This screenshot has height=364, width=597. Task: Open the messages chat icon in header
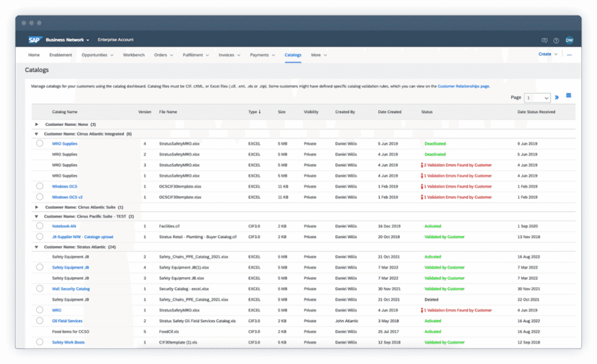point(545,40)
